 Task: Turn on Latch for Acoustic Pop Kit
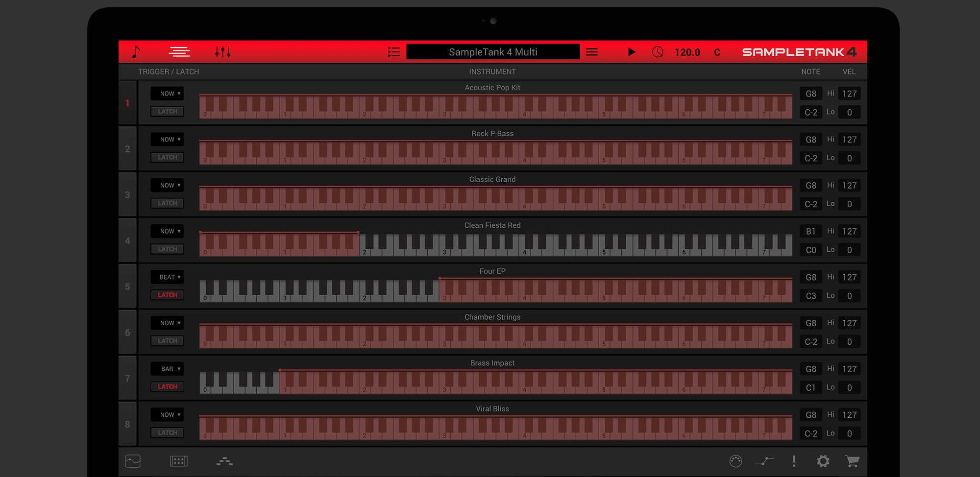click(x=167, y=111)
